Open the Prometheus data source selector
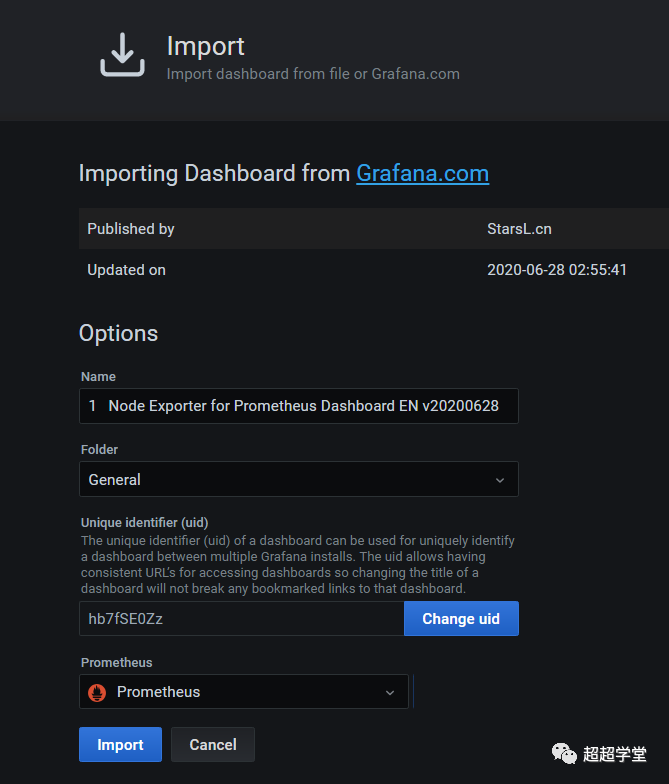This screenshot has height=784, width=669. coord(243,692)
